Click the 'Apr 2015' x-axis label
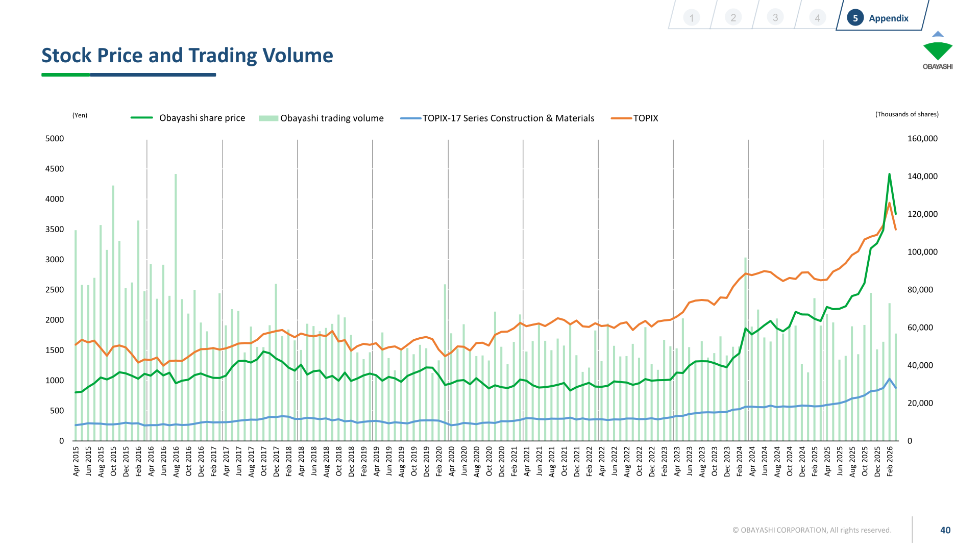 76,462
